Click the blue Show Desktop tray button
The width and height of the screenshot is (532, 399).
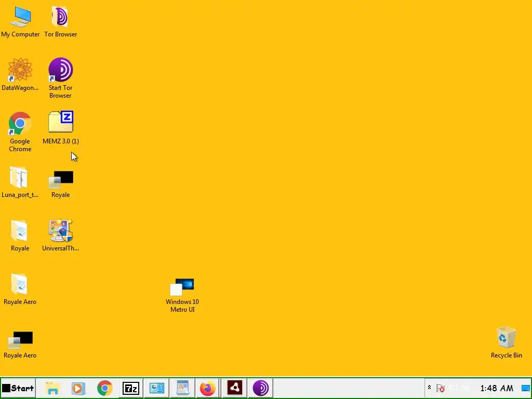coord(526,388)
